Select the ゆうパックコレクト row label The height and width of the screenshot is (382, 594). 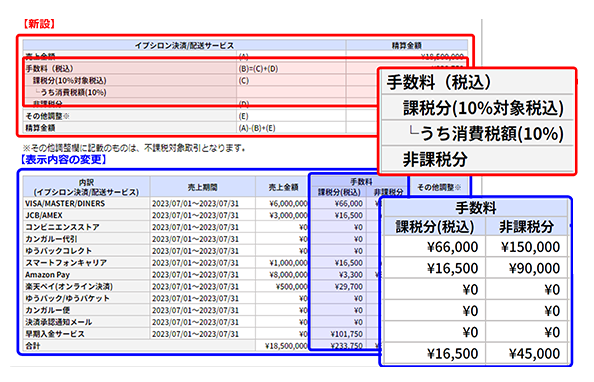coord(58,251)
